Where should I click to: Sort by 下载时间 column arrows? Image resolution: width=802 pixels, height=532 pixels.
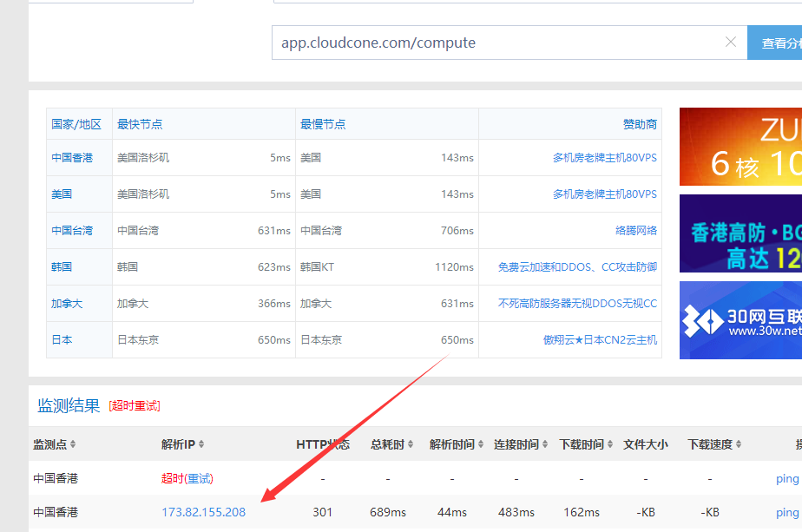point(610,444)
